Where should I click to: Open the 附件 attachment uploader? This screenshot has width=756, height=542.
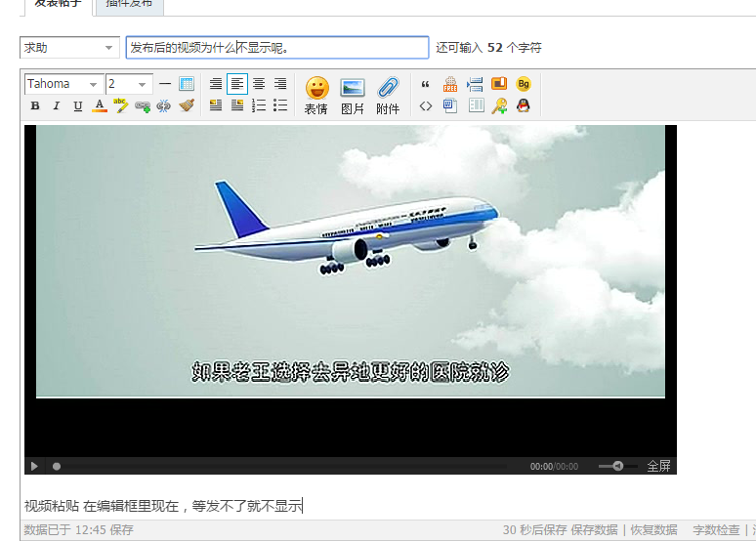click(388, 96)
